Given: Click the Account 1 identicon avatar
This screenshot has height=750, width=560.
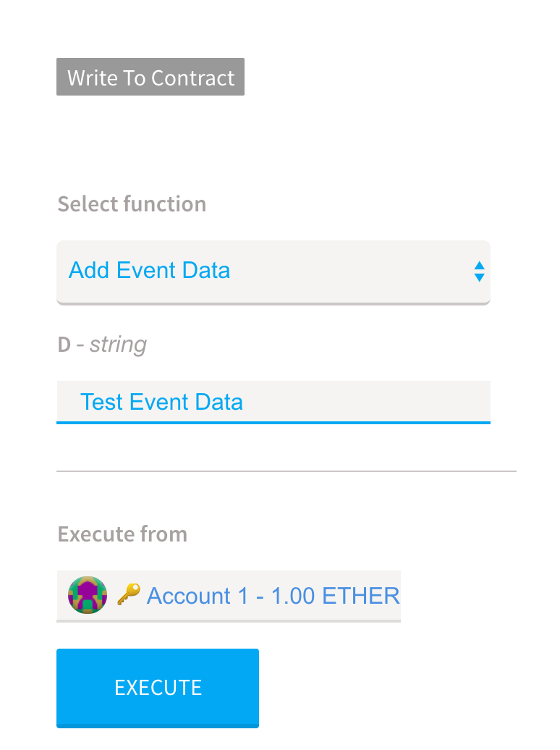Looking at the screenshot, I should pos(88,596).
